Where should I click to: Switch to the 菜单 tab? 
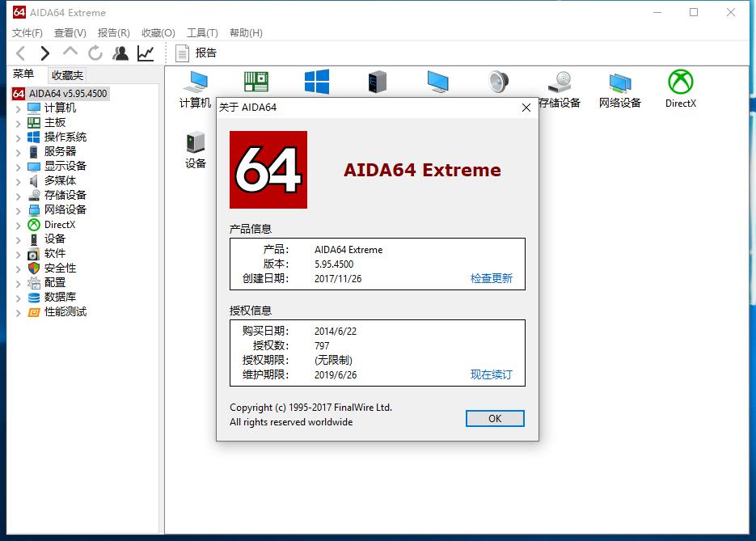(x=23, y=74)
